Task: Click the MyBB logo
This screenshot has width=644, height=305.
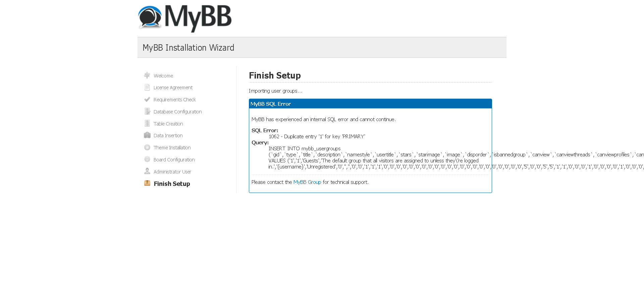Action: pos(185,18)
